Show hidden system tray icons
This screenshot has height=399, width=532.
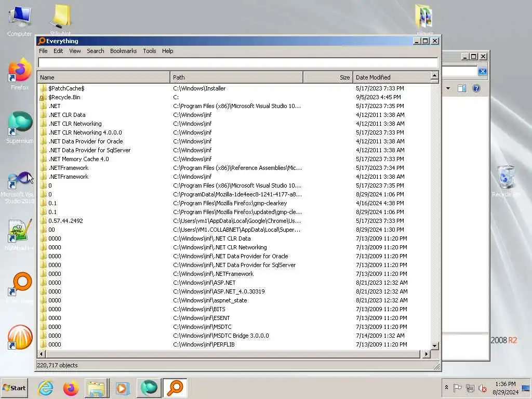[x=446, y=388]
